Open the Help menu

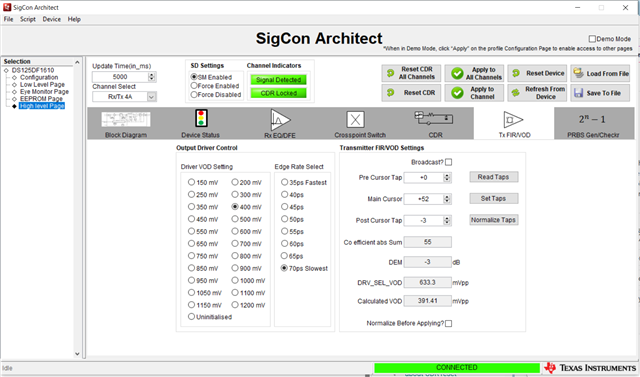pyautogui.click(x=74, y=19)
